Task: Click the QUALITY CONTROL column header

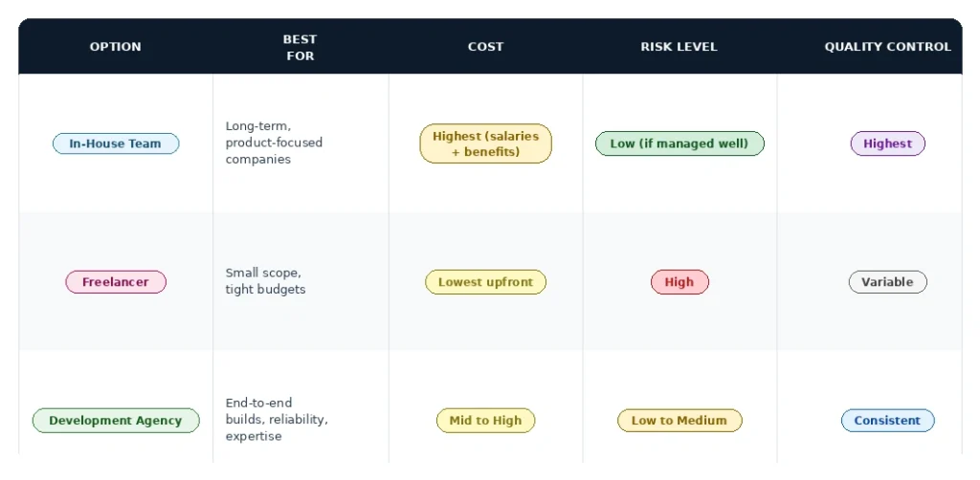Action: (x=887, y=46)
